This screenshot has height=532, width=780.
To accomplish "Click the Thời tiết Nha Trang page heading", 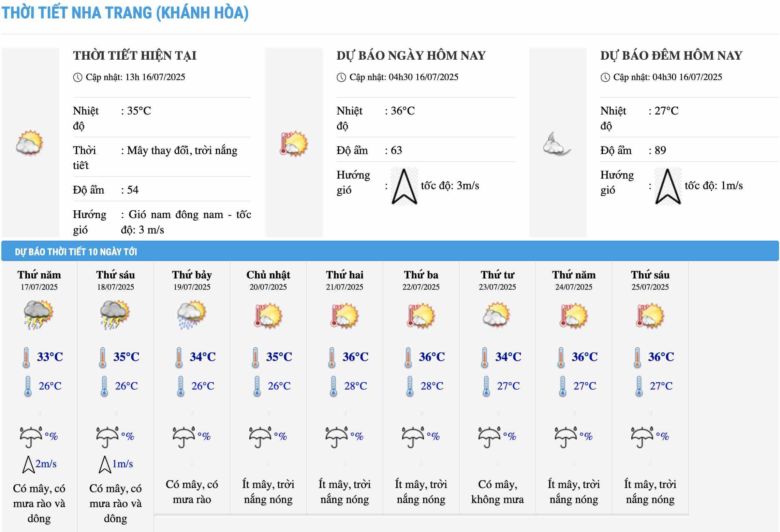I will pyautogui.click(x=125, y=13).
